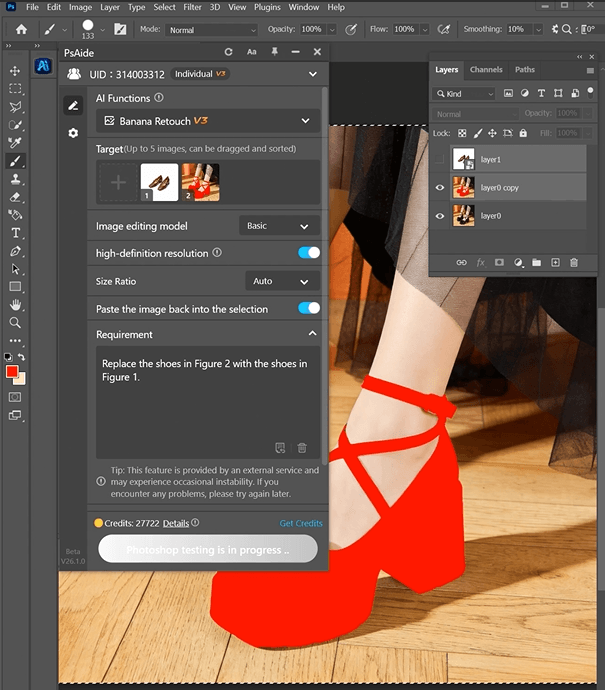The image size is (605, 690).
Task: Toggle lock all layer attributes
Action: tap(523, 133)
